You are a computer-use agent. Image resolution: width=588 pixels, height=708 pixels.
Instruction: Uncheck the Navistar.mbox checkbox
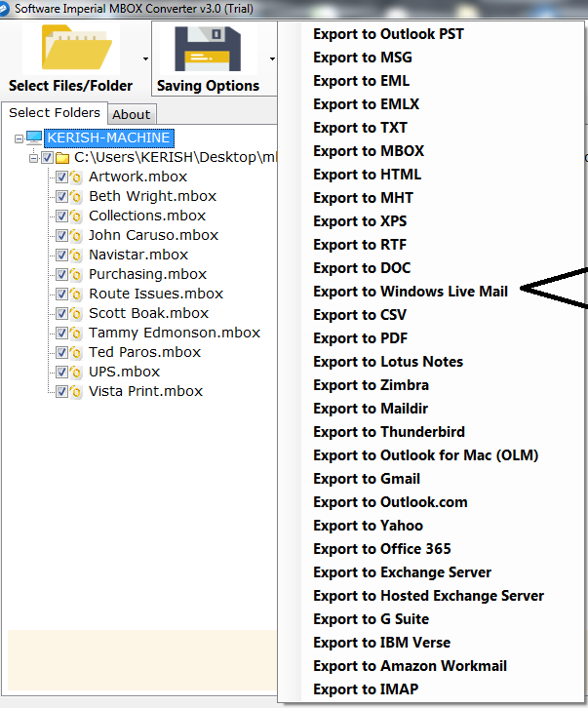(x=61, y=256)
